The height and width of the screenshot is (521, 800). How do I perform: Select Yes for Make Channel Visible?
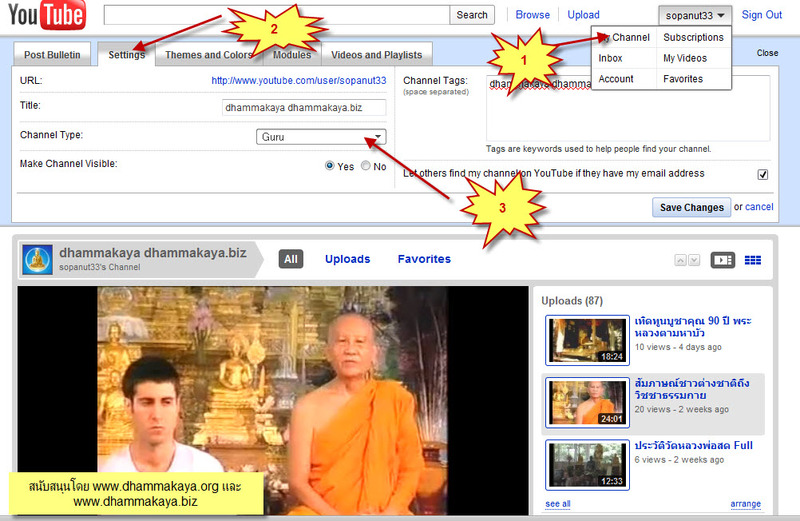[330, 166]
